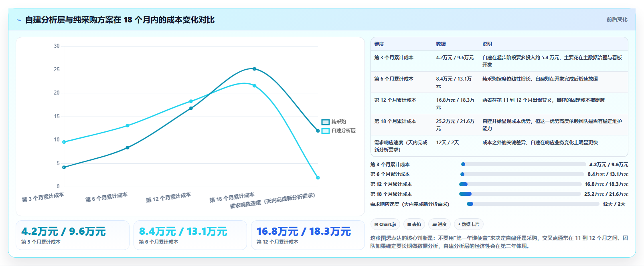Click the 数据 column header
644x266 pixels.
(441, 44)
